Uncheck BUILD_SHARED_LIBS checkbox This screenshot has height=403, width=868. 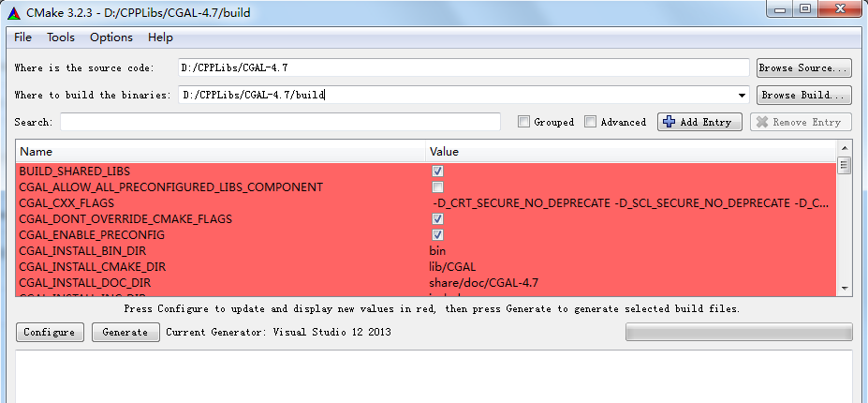click(438, 172)
